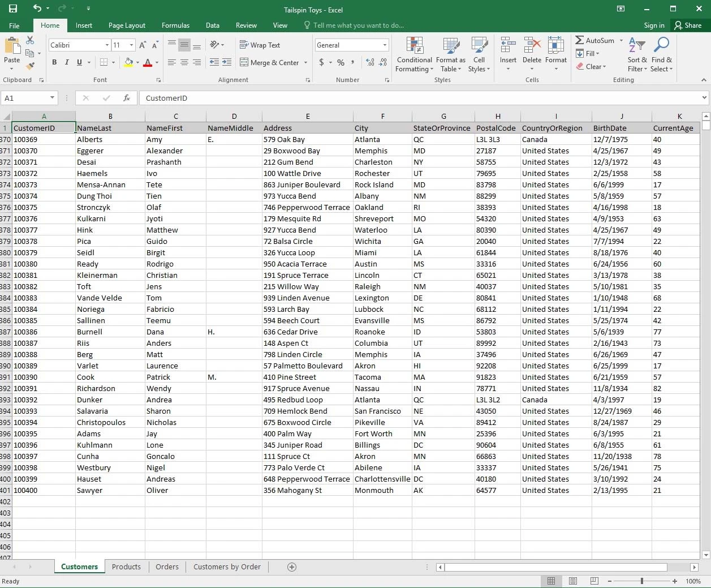Open the Sort & Filter tool

pyautogui.click(x=637, y=55)
